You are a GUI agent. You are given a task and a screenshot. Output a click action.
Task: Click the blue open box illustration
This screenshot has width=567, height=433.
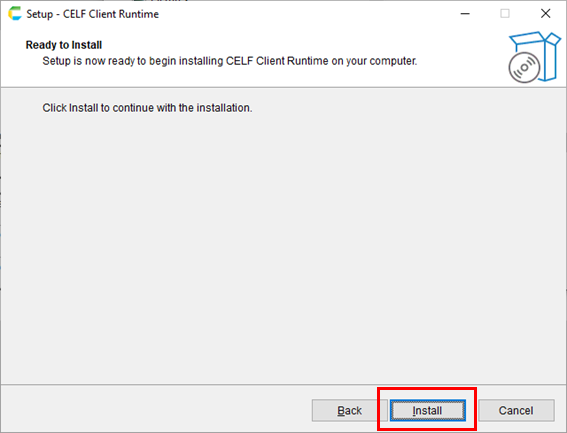coord(539,54)
